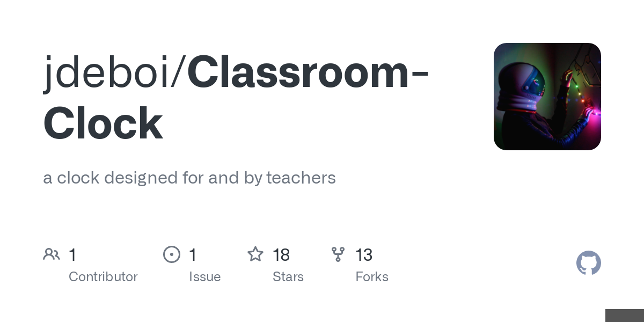
Task: Open the astronaut avatar image
Action: pyautogui.click(x=547, y=97)
